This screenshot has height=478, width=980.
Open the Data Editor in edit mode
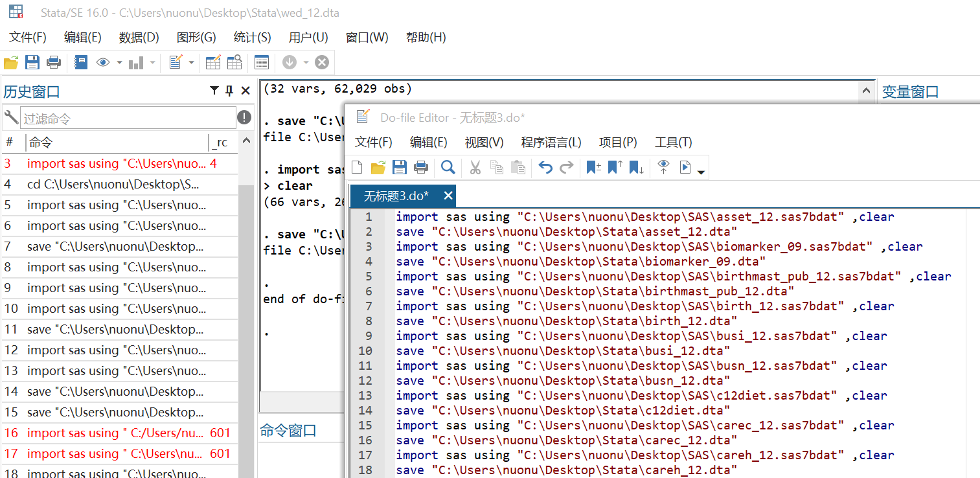(x=212, y=62)
